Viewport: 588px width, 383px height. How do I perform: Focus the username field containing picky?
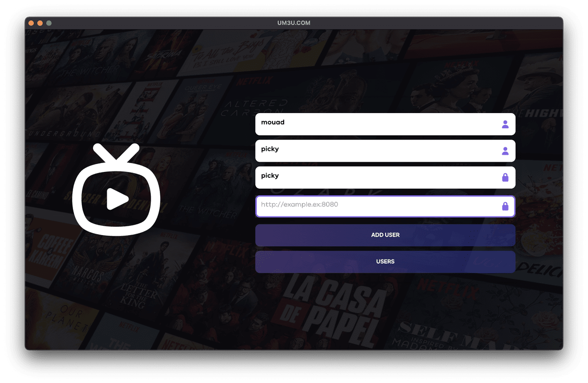pos(385,151)
